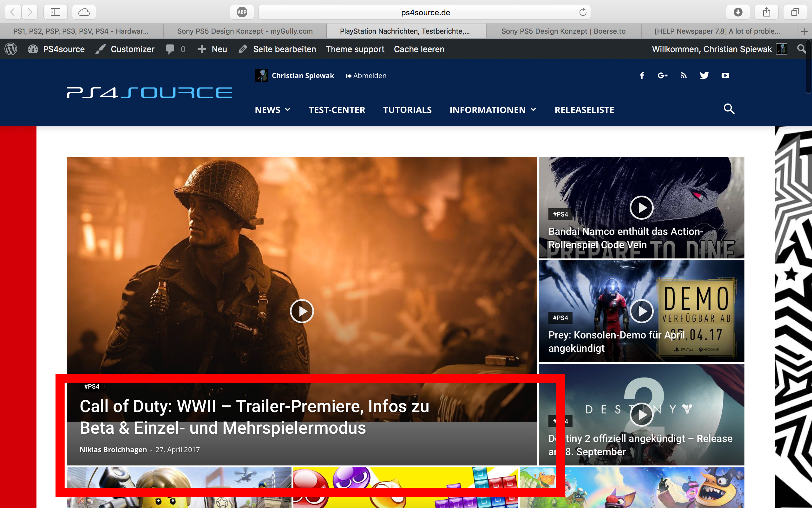Screen dimensions: 812x508
Task: Open the Neu new-content menu
Action: (213, 49)
